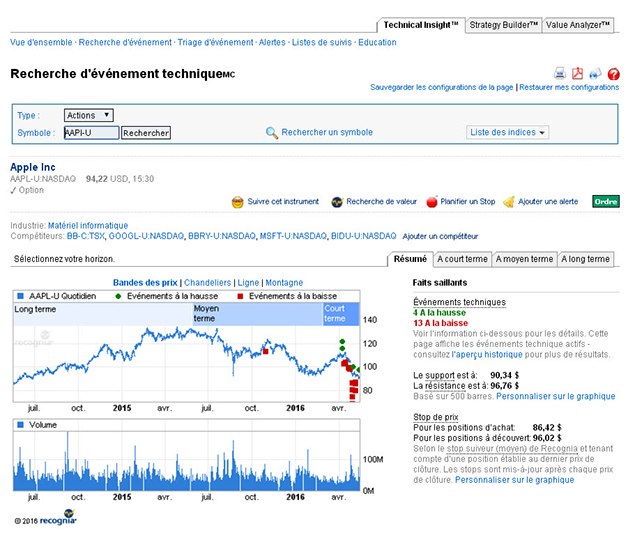Open Listes de suivis link
This screenshot has width=635, height=533.
[x=322, y=43]
